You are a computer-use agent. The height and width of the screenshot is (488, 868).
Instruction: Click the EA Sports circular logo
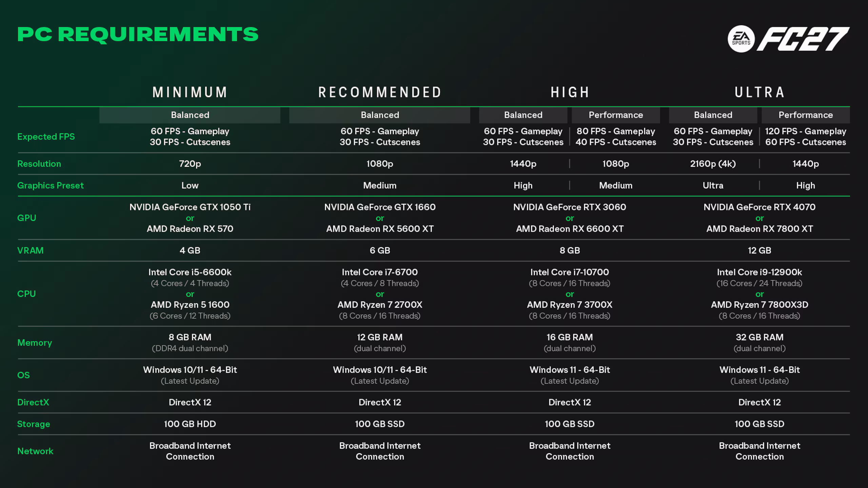741,39
